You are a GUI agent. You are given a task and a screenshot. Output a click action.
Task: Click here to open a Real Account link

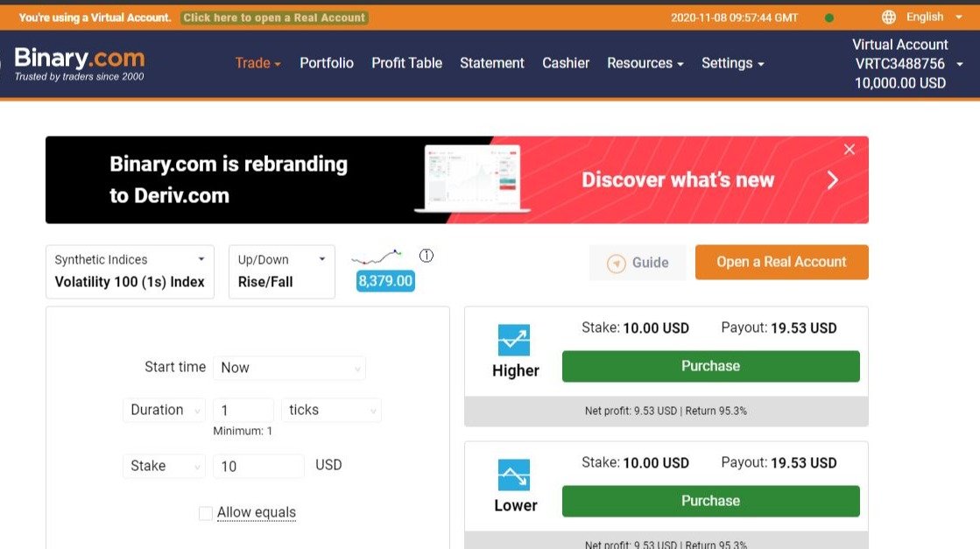pyautogui.click(x=274, y=18)
